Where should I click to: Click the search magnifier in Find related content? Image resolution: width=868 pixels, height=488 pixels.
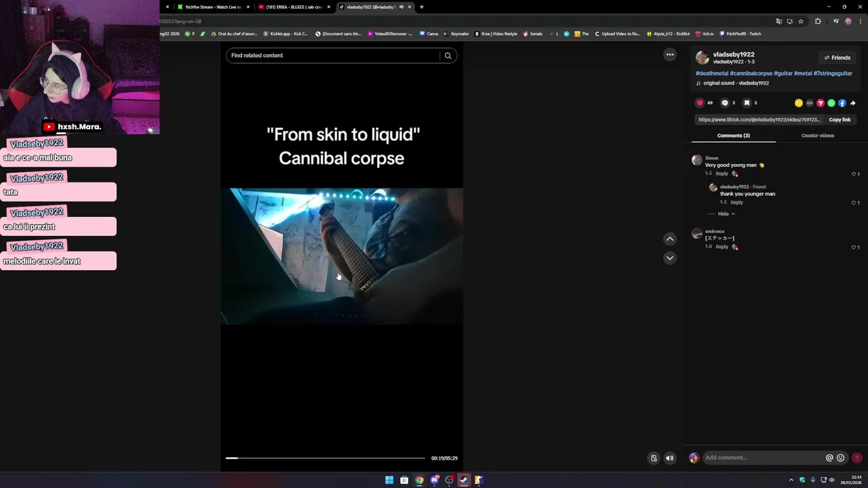(448, 56)
